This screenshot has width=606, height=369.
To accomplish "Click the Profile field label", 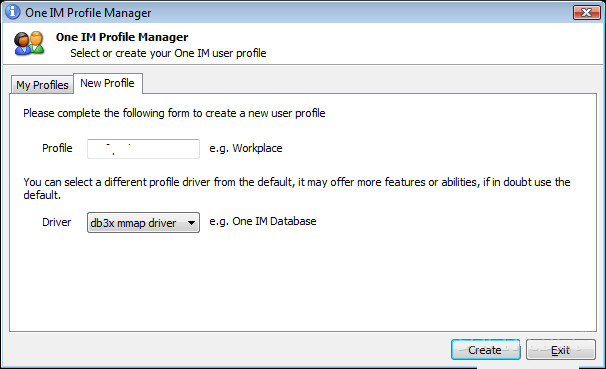I will coord(57,148).
